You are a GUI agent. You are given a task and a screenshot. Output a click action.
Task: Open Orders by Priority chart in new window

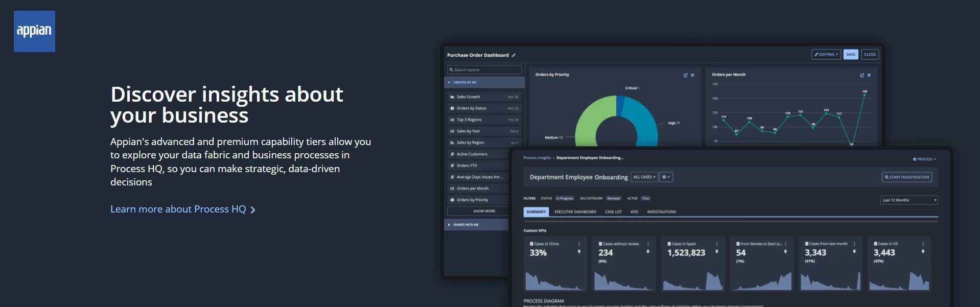(686, 75)
